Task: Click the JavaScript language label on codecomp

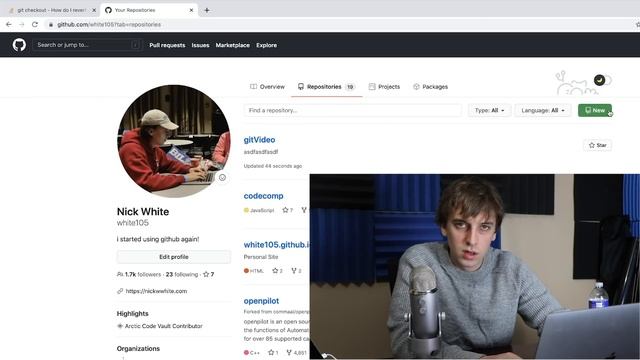Action: (x=262, y=210)
